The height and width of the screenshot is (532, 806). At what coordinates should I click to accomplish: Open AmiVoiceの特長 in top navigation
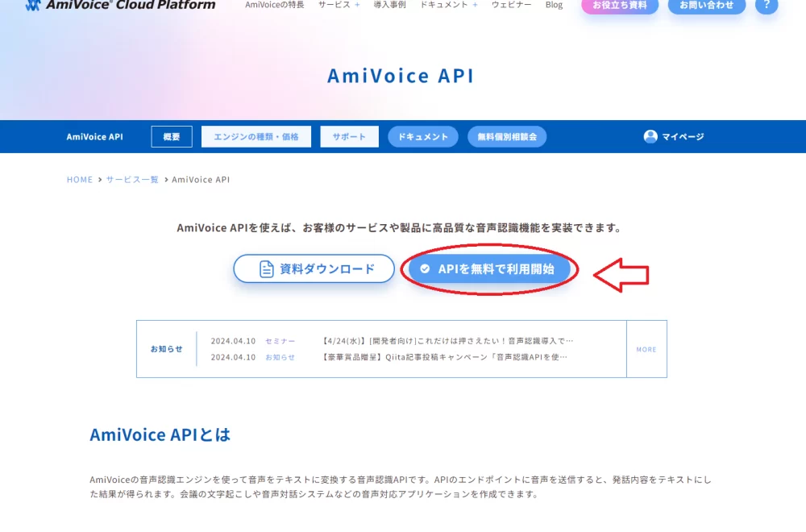tap(275, 5)
